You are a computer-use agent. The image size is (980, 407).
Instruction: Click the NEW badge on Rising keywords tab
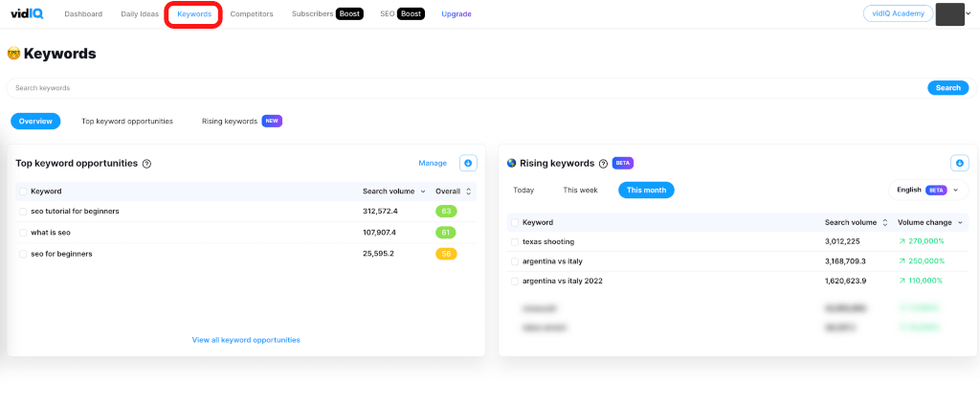pos(272,122)
